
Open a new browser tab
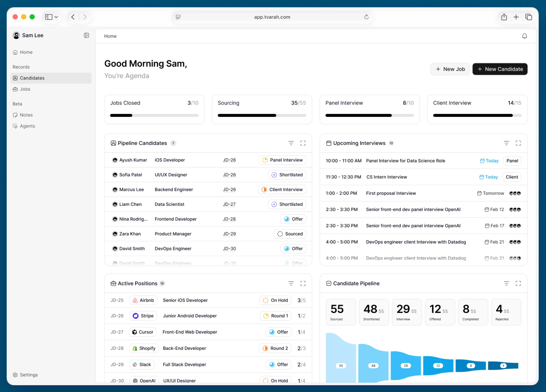(x=516, y=17)
